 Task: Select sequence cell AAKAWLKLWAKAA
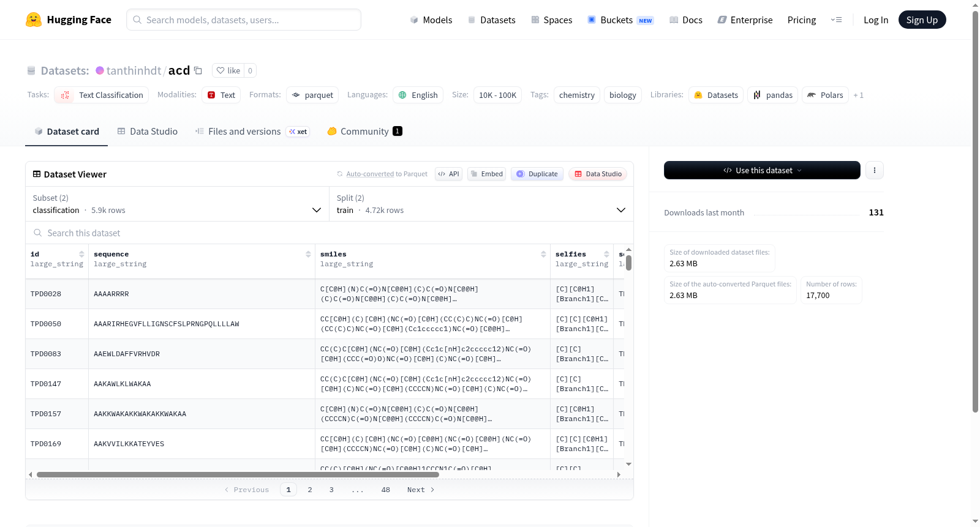(x=202, y=384)
